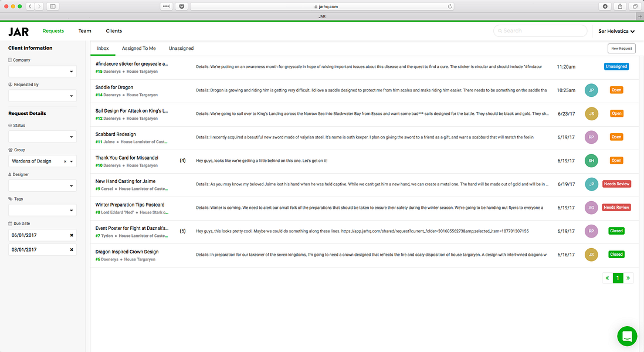Click the New Request button
The image size is (644, 352).
(621, 49)
